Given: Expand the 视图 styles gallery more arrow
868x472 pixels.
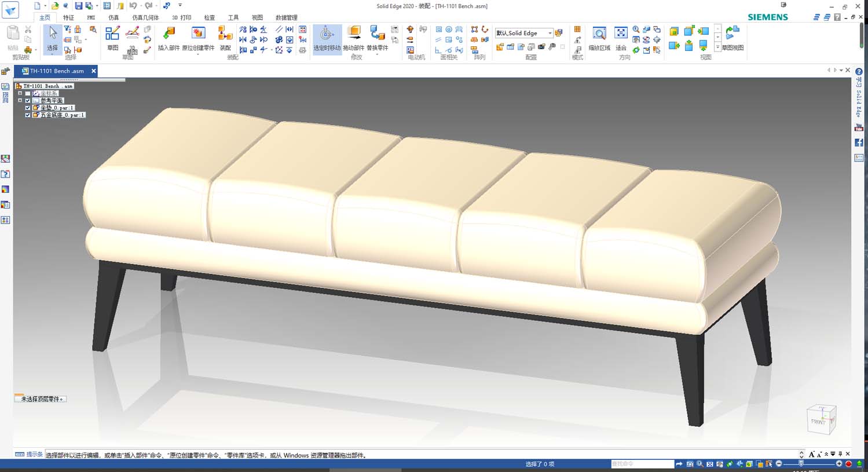Looking at the screenshot, I should click(717, 47).
